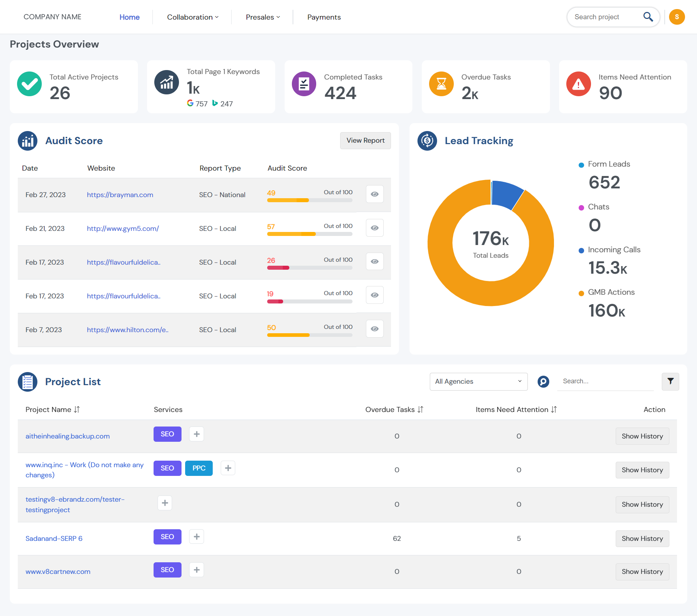Switch to the Payments tab
The height and width of the screenshot is (616, 697).
coord(324,17)
